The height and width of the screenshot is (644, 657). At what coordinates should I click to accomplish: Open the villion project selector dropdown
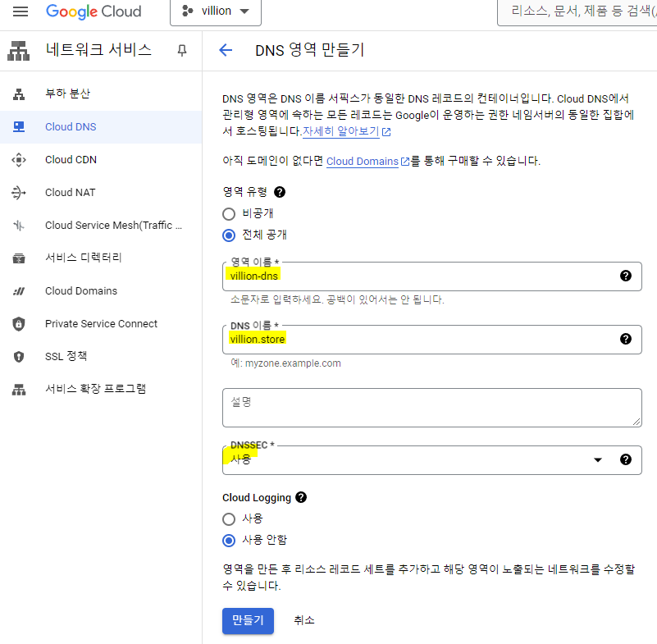[x=216, y=11]
